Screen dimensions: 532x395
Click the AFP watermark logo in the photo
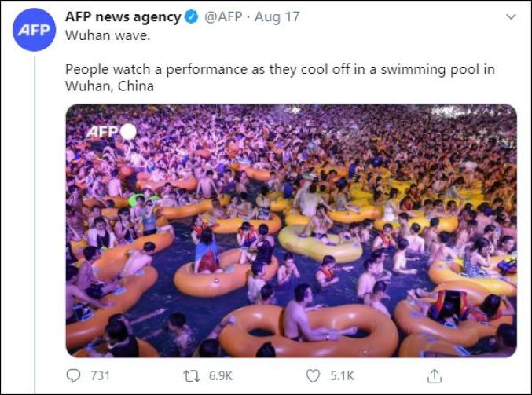click(102, 131)
